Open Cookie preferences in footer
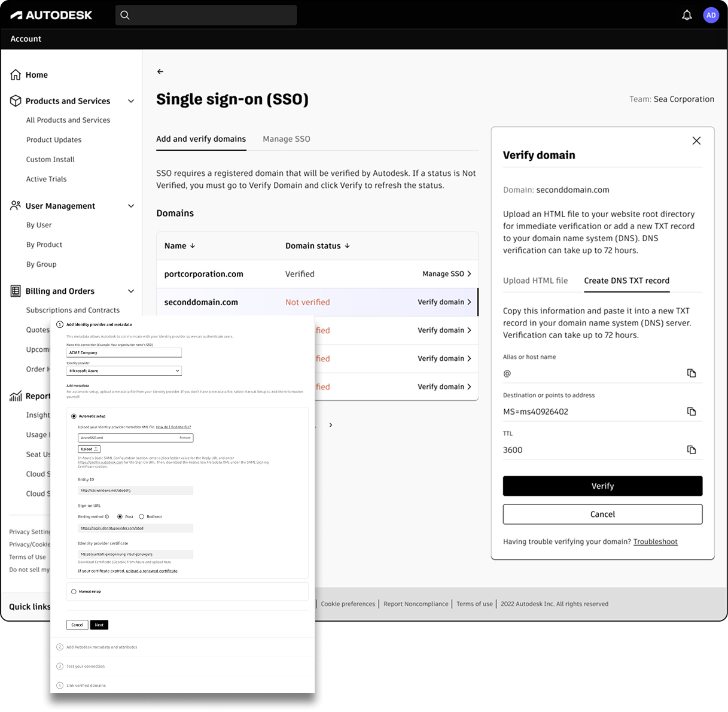Viewport: 728px width, 712px height. tap(348, 604)
